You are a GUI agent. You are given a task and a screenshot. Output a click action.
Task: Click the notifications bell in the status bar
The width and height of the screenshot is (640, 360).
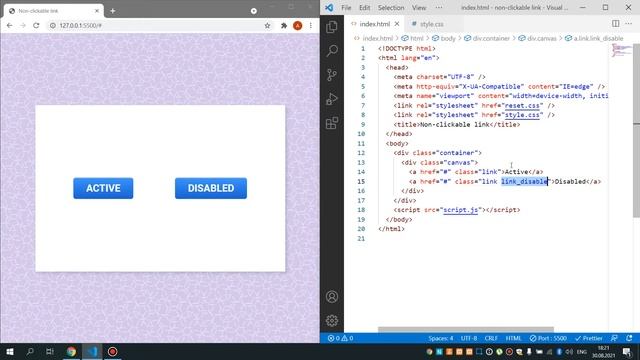629,338
